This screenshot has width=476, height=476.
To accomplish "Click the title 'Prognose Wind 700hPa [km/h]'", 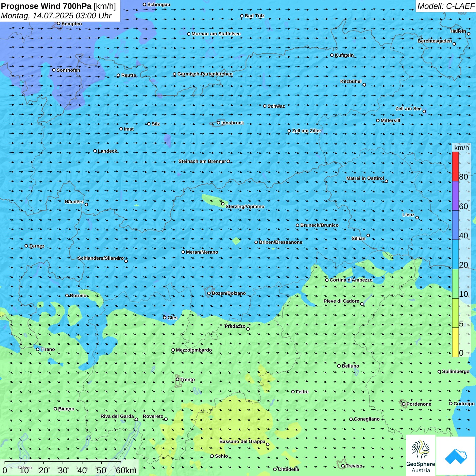I will coord(58,6).
